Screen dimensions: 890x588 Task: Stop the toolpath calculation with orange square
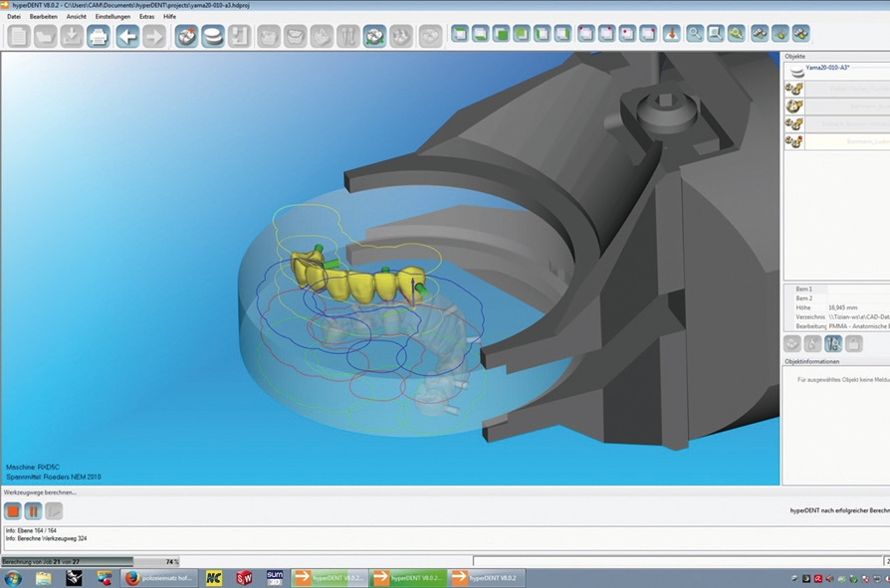(13, 510)
